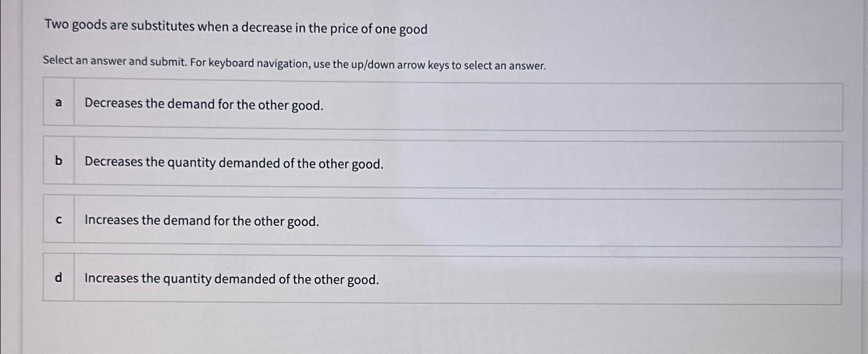Click the letter label 'd'
The image size is (868, 354).
click(58, 278)
